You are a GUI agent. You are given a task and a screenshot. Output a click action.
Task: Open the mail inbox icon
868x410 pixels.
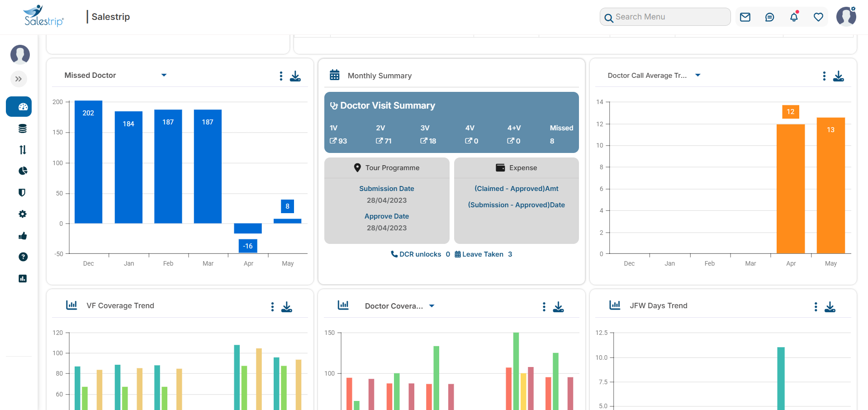pyautogui.click(x=745, y=17)
